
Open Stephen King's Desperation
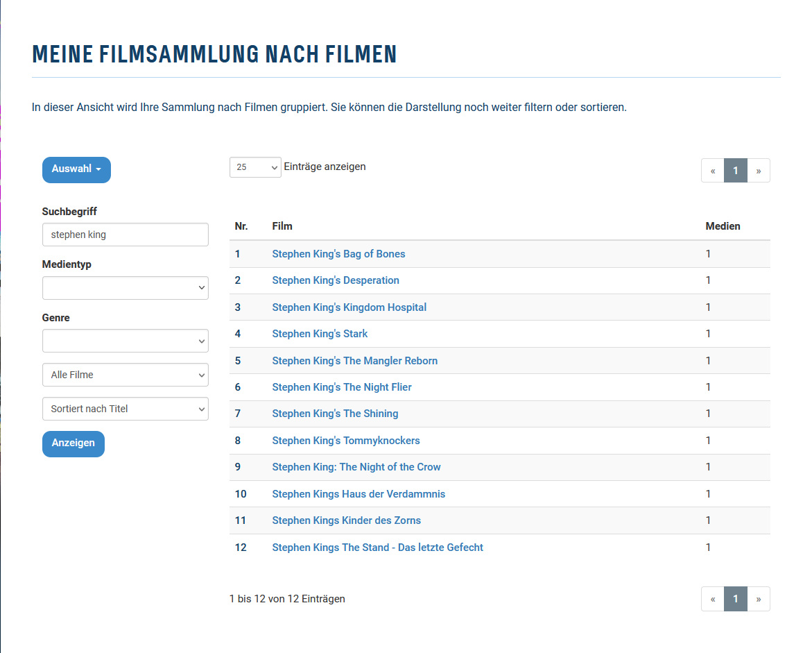pyautogui.click(x=336, y=280)
